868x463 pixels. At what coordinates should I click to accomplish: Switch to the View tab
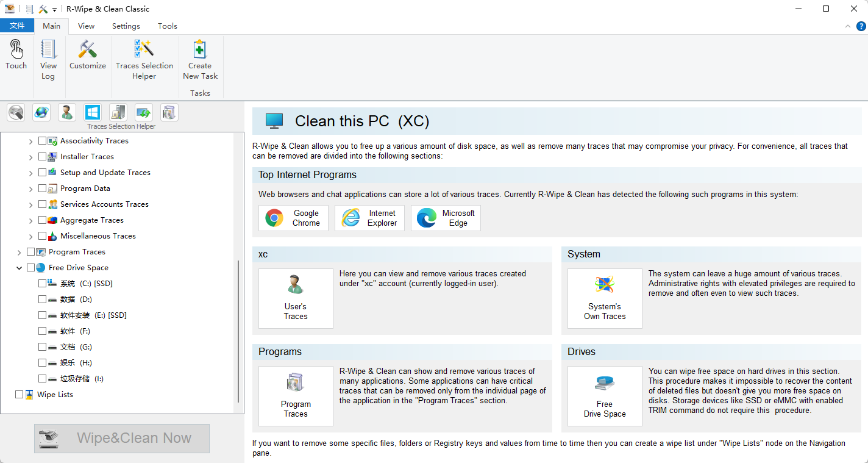click(x=86, y=26)
